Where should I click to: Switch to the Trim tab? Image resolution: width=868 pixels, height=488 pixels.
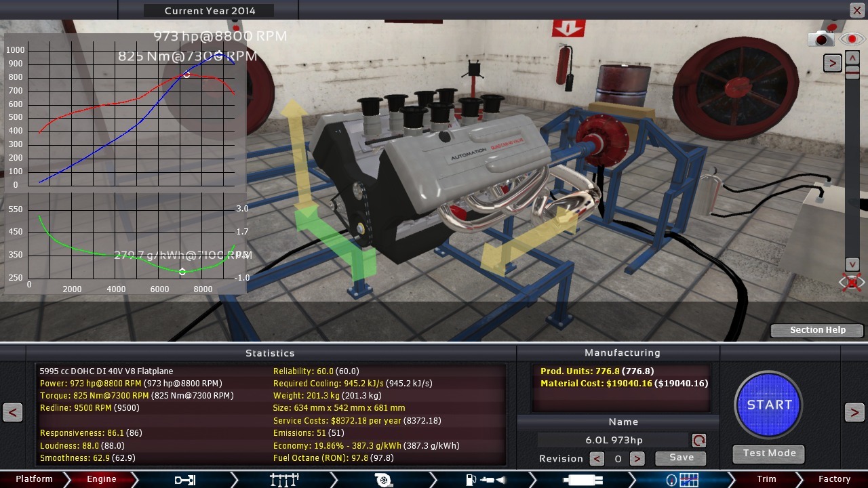tap(766, 479)
